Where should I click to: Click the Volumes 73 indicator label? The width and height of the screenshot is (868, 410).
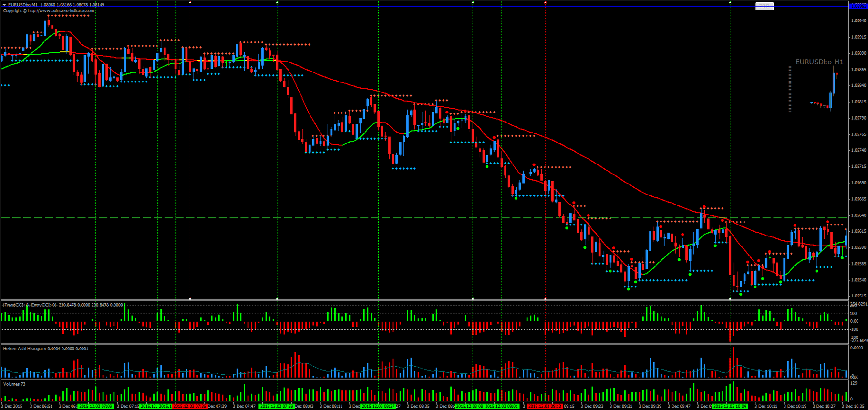(x=14, y=384)
